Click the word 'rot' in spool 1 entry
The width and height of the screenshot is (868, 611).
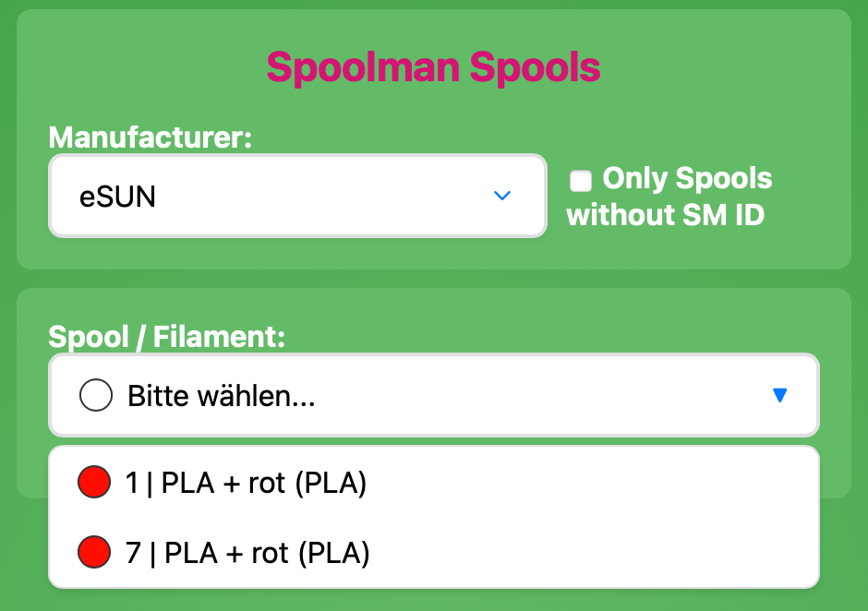(x=267, y=483)
